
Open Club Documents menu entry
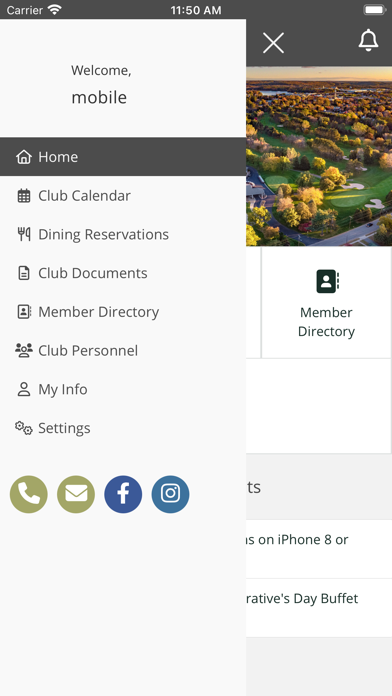pos(123,273)
